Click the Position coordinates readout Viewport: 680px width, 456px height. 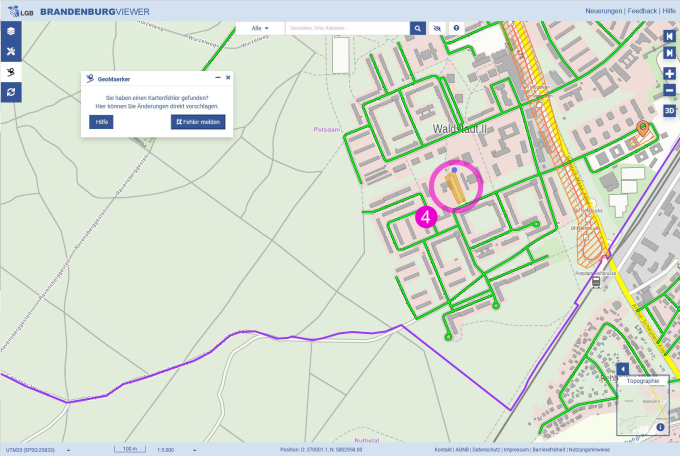[321, 450]
